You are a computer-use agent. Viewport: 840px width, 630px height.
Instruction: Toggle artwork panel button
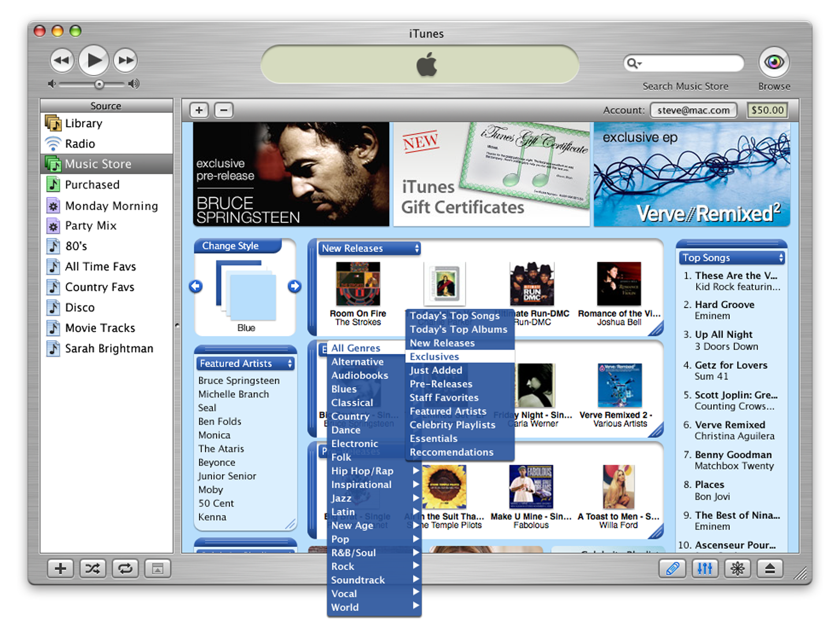(x=158, y=569)
